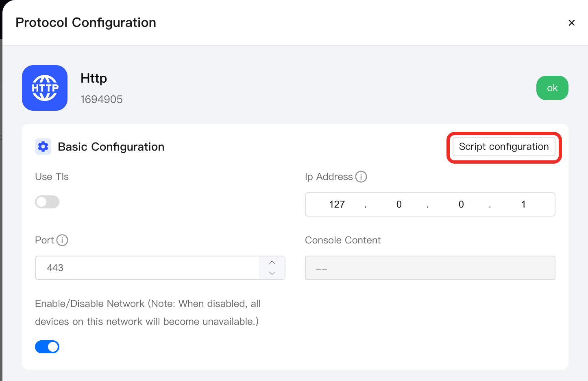The height and width of the screenshot is (381, 588).
Task: Click the protocol ID 1694905 text
Action: [102, 99]
